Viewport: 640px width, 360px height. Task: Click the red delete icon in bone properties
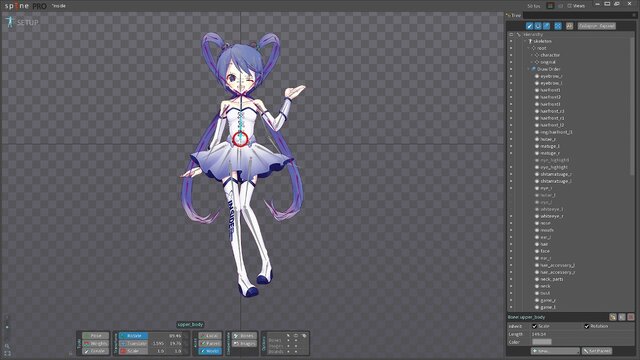(631, 317)
